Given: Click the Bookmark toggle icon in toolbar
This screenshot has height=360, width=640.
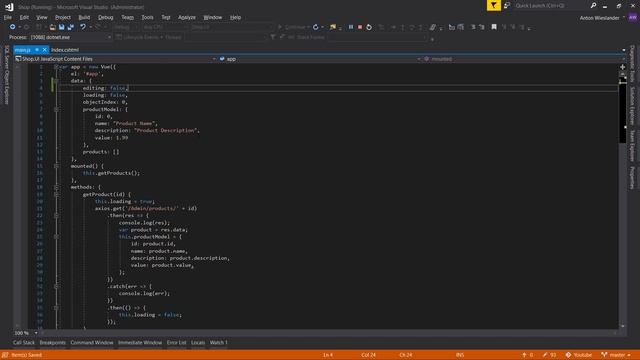Looking at the screenshot, I should point(494,27).
